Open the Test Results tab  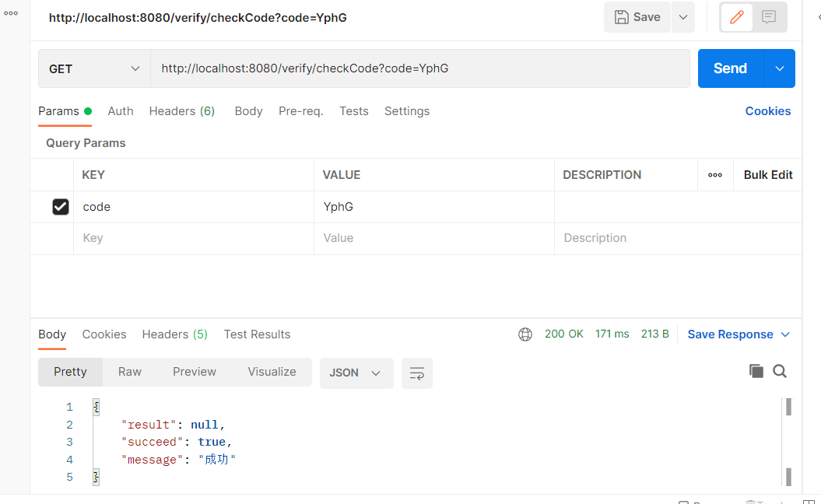pyautogui.click(x=257, y=334)
